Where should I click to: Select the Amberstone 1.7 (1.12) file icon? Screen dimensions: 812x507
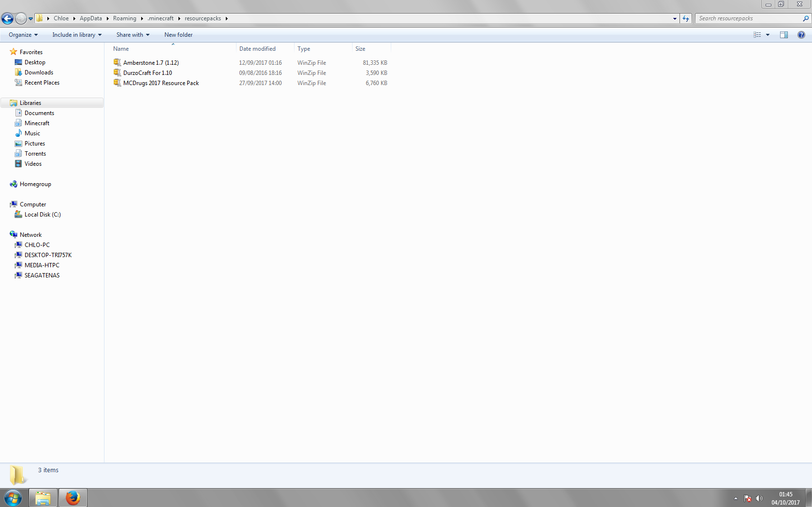(117, 62)
